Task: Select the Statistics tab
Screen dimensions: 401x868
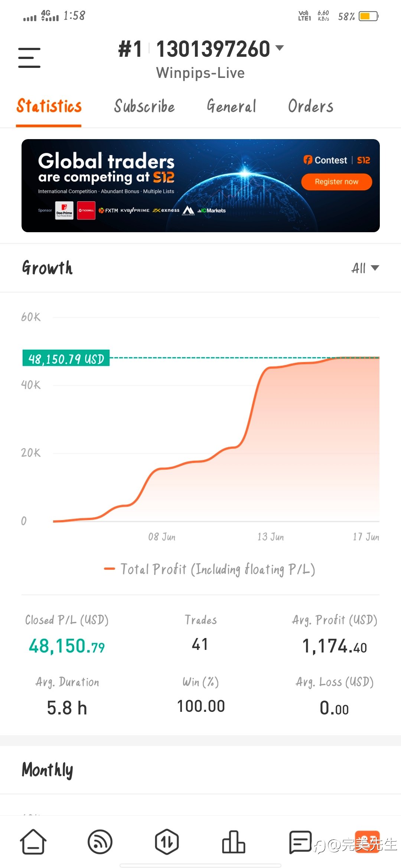Action: 49,106
